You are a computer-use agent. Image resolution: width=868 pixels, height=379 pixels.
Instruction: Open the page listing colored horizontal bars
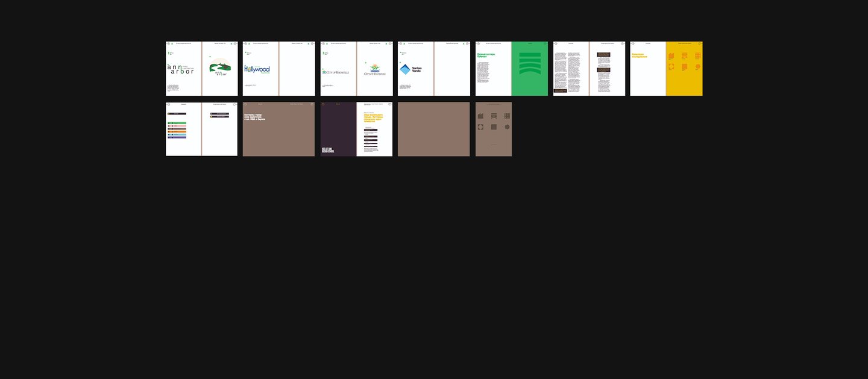183,129
